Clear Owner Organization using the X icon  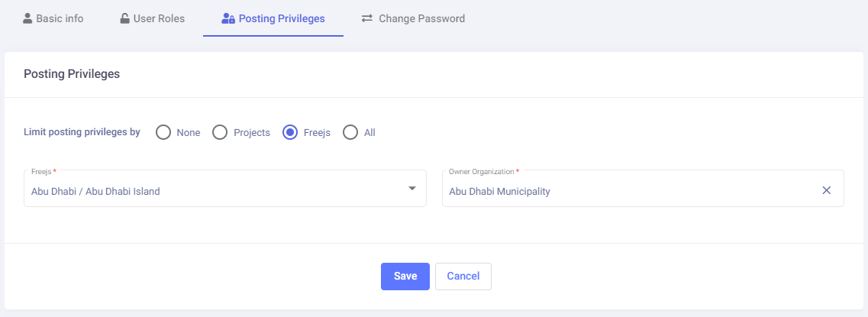826,191
